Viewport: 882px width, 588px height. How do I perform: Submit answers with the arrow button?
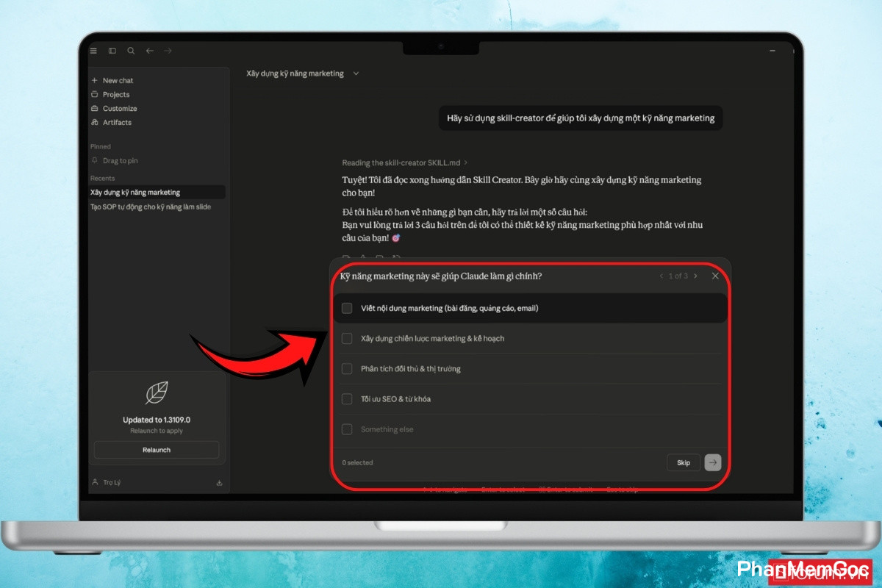click(713, 462)
